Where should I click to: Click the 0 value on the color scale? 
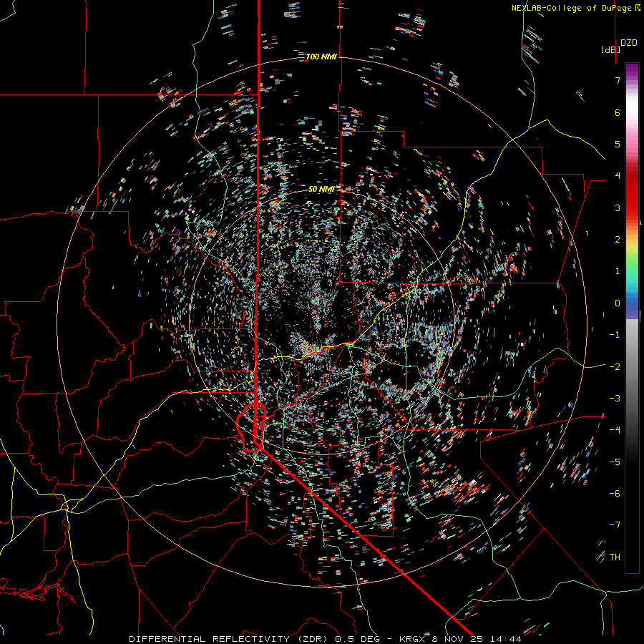pos(618,303)
